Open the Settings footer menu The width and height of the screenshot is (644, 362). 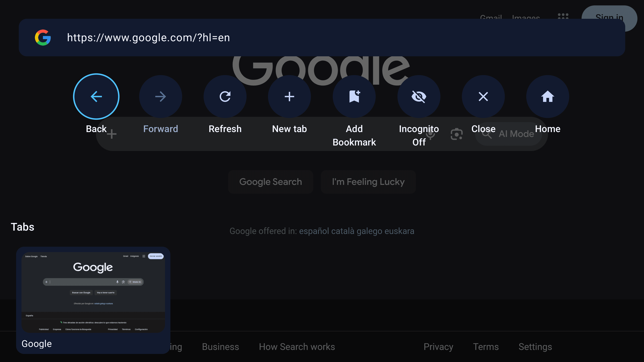535,347
